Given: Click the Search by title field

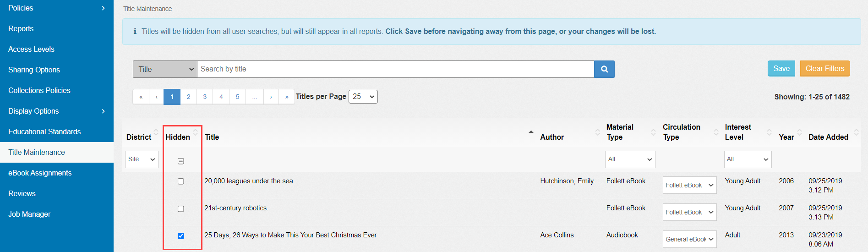Looking at the screenshot, I should click(x=396, y=69).
